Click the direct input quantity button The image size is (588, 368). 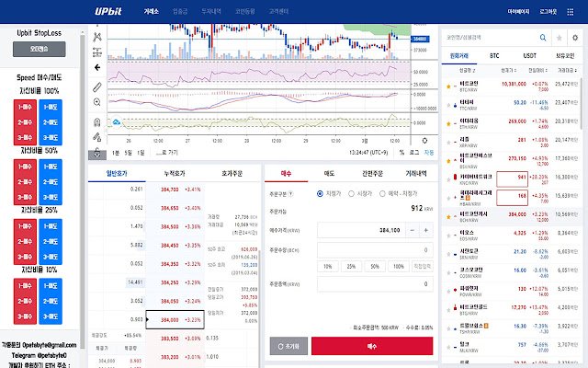pos(423,266)
